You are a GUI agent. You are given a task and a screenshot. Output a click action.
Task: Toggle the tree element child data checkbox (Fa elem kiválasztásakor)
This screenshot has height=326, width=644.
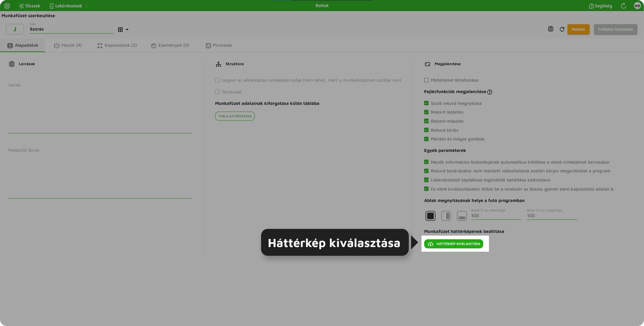tap(426, 189)
